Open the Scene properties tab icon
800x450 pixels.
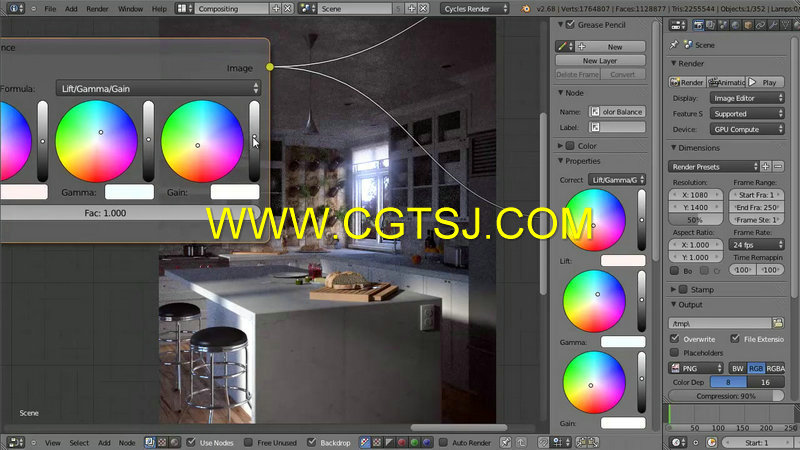(x=723, y=25)
